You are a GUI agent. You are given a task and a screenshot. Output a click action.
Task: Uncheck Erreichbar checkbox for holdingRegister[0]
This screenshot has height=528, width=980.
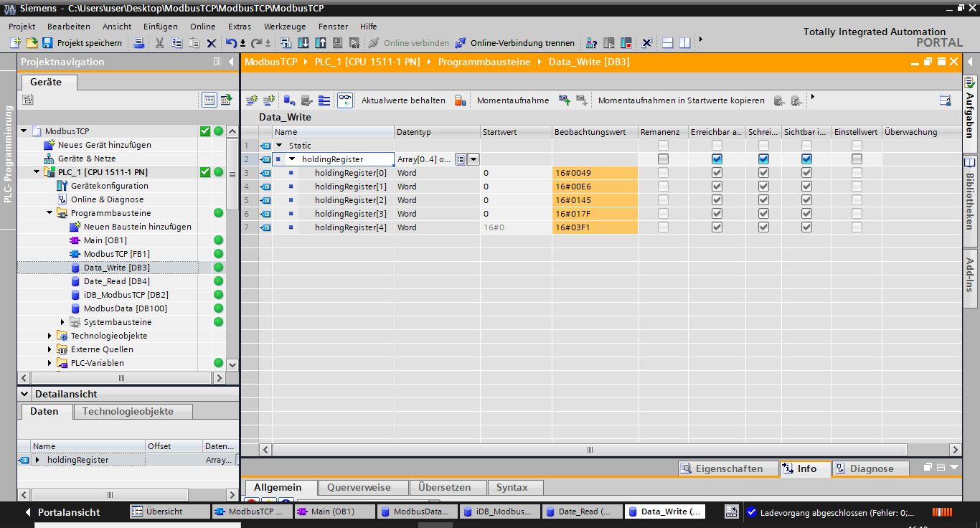click(x=717, y=173)
